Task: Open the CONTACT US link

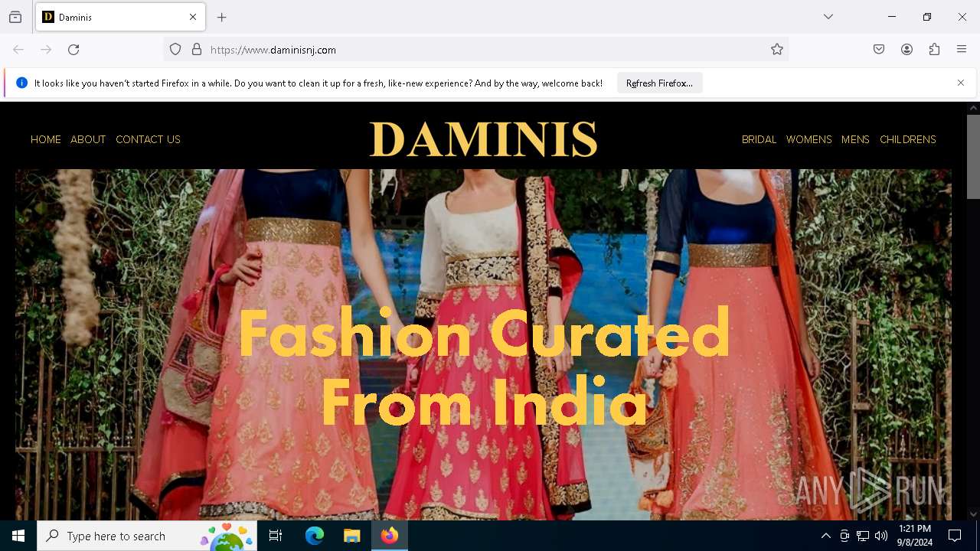Action: [x=148, y=139]
